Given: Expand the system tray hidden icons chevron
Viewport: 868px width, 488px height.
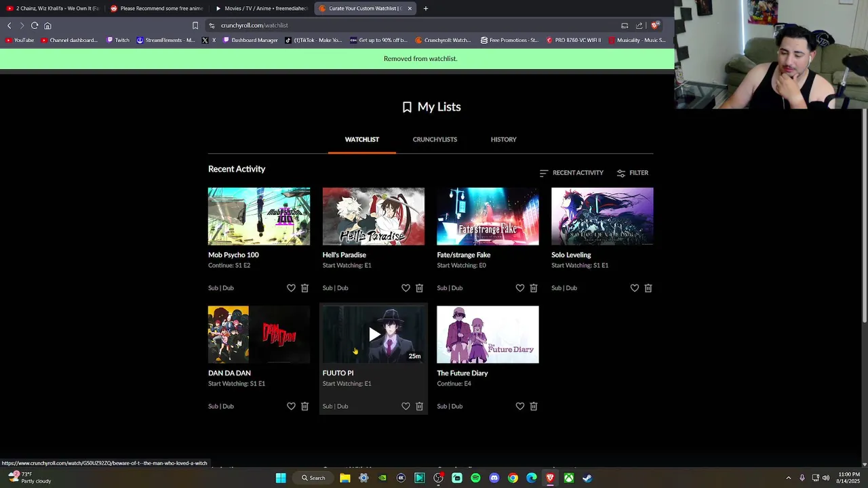Looking at the screenshot, I should click(788, 478).
